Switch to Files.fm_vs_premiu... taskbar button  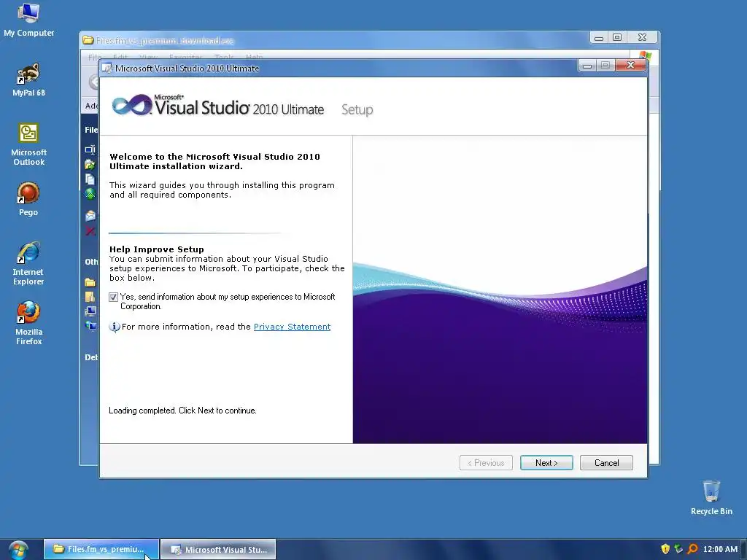[x=101, y=550]
